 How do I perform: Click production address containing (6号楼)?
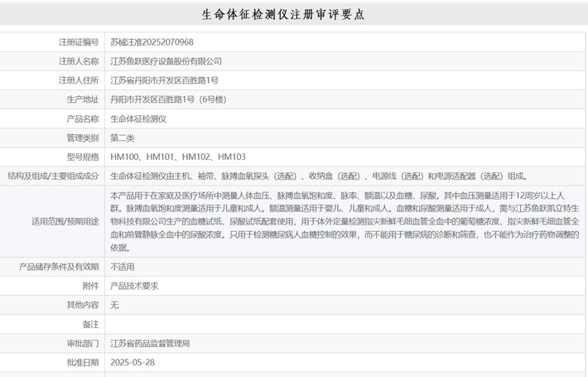(167, 99)
